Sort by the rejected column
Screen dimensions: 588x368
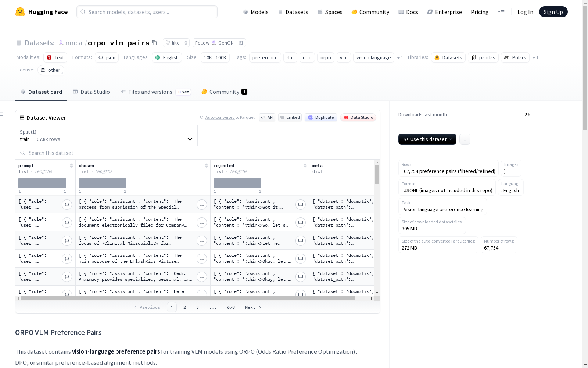305,166
